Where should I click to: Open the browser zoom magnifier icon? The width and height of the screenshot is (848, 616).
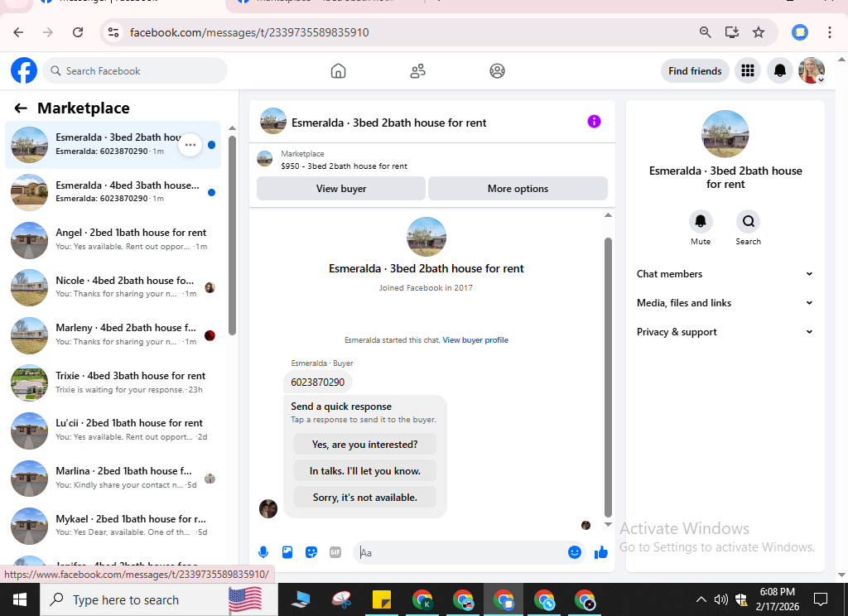(706, 32)
